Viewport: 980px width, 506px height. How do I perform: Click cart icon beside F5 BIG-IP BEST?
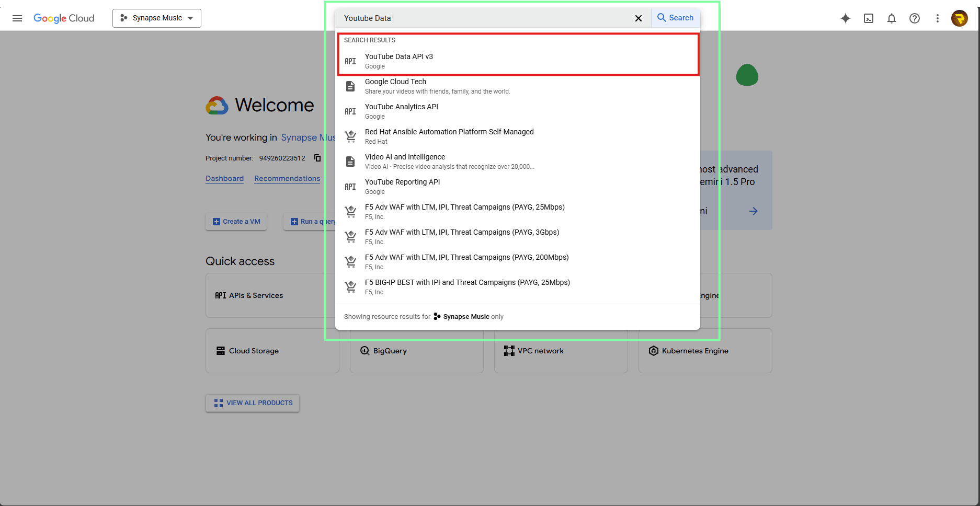pos(350,287)
